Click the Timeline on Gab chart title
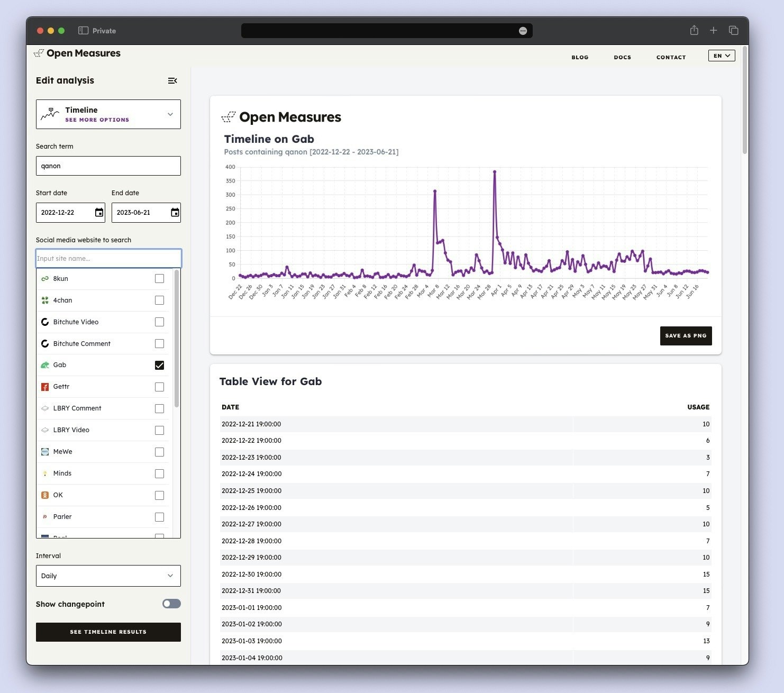Image resolution: width=784 pixels, height=693 pixels. (269, 139)
